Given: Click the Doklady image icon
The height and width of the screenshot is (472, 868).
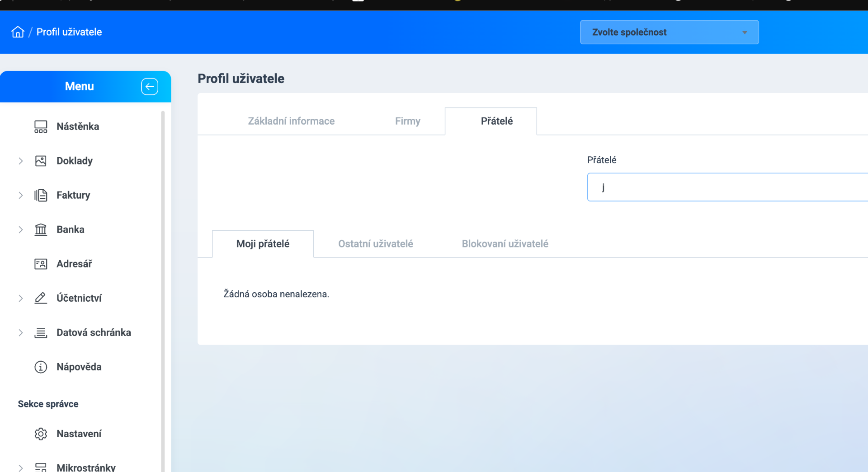Looking at the screenshot, I should click(x=41, y=161).
